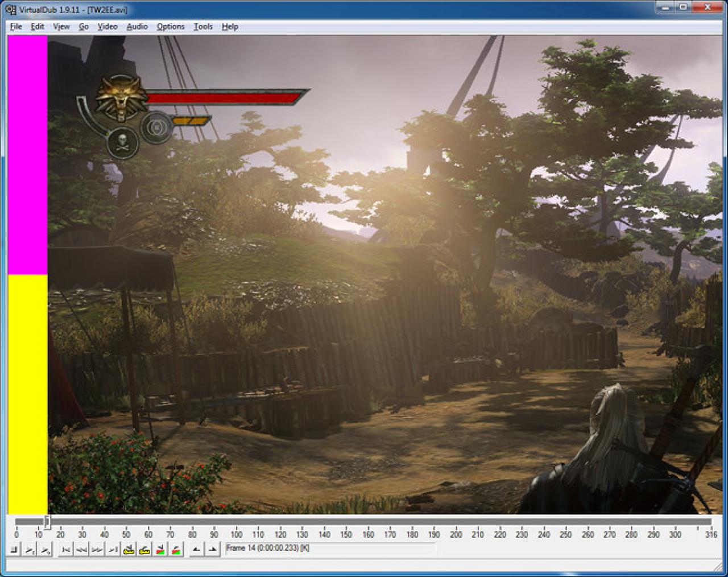This screenshot has width=728, height=577.
Task: Step backward one frame
Action: pos(82,550)
